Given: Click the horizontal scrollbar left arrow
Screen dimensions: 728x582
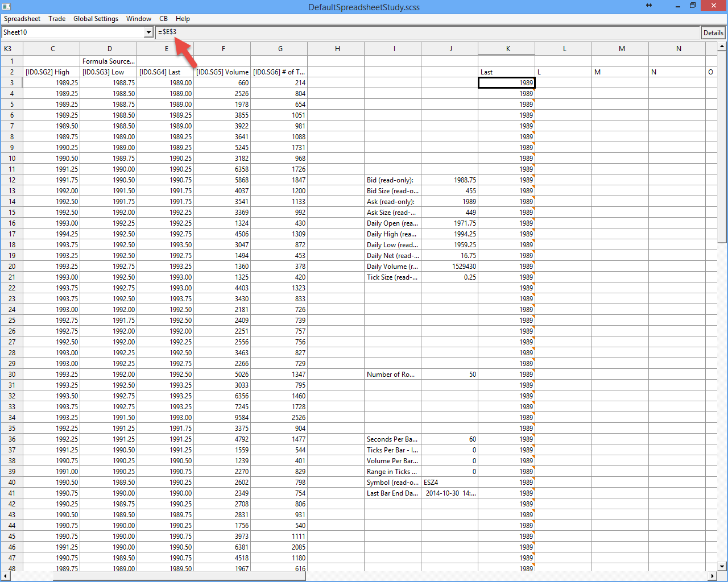Looking at the screenshot, I should click(x=5, y=576).
